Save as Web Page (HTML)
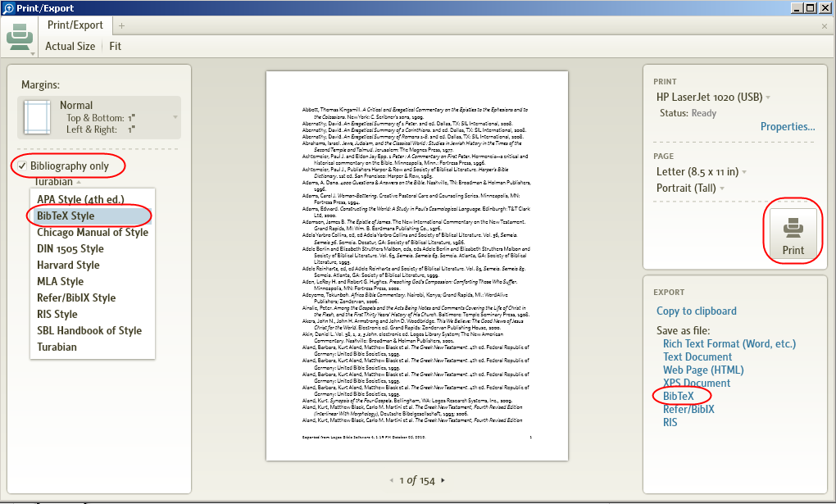 point(703,370)
